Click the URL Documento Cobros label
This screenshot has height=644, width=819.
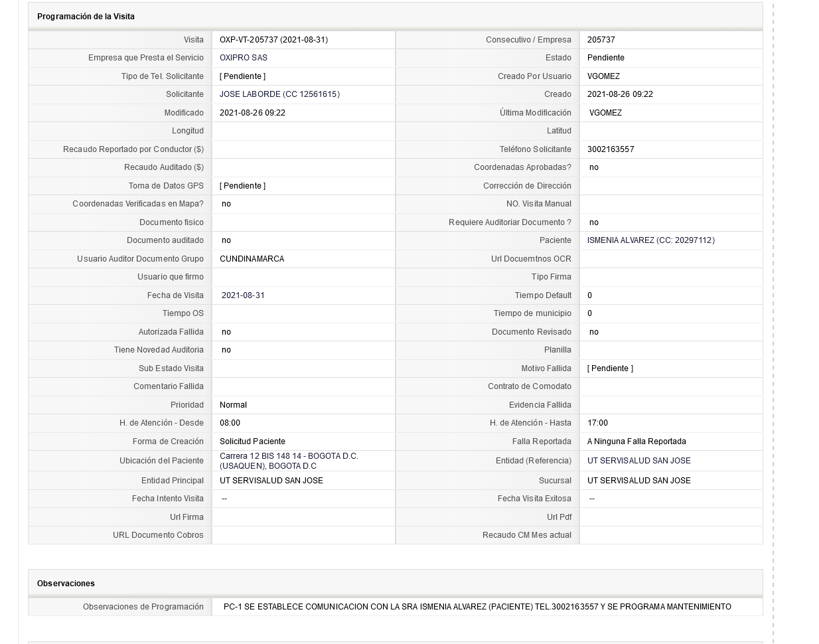click(x=158, y=535)
